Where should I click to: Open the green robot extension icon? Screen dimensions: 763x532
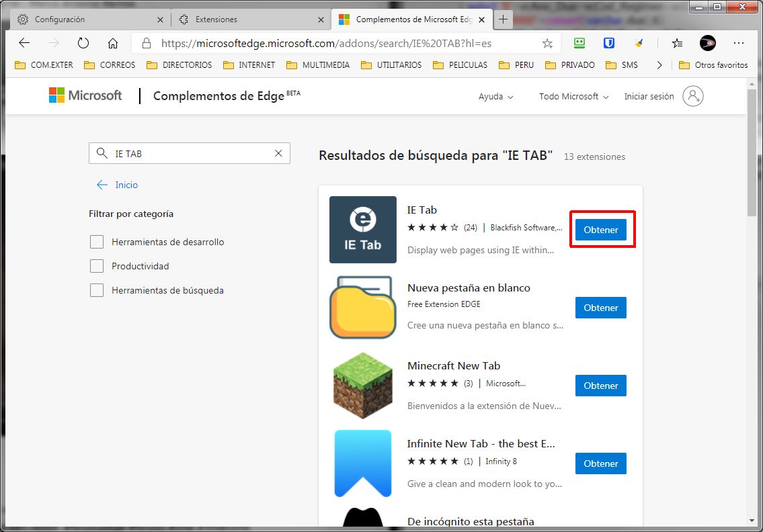(579, 43)
